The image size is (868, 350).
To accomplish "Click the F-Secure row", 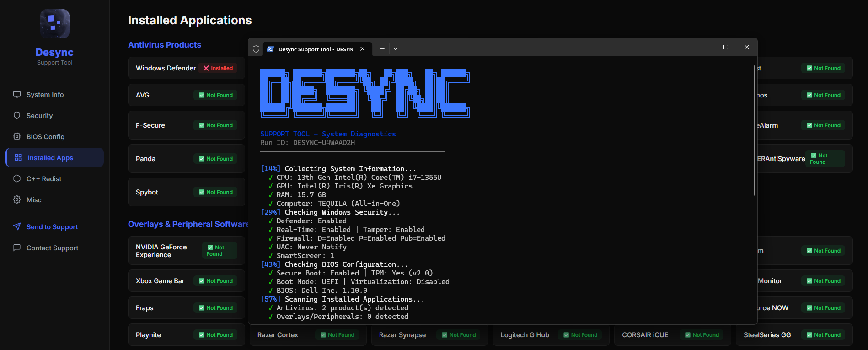I will (x=187, y=125).
